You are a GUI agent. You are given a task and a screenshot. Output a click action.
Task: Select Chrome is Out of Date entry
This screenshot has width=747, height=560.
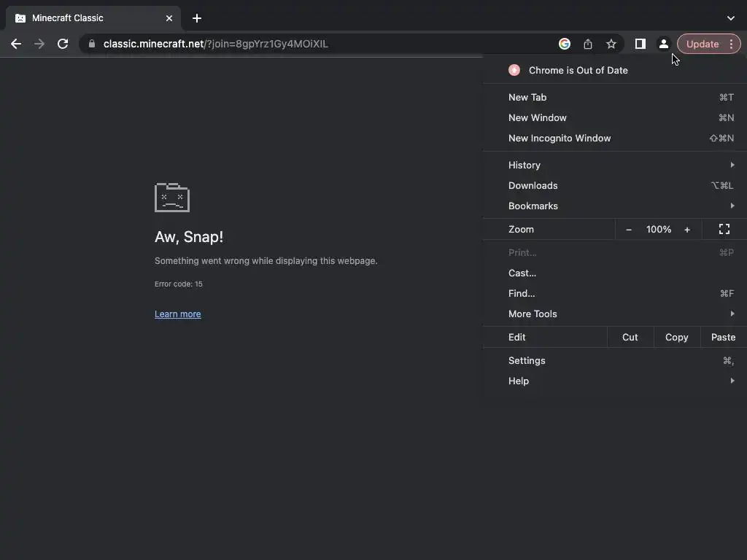click(x=615, y=70)
